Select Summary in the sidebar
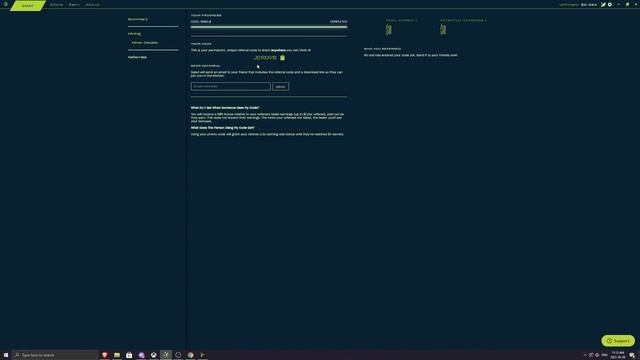The width and height of the screenshot is (640, 360). click(138, 19)
